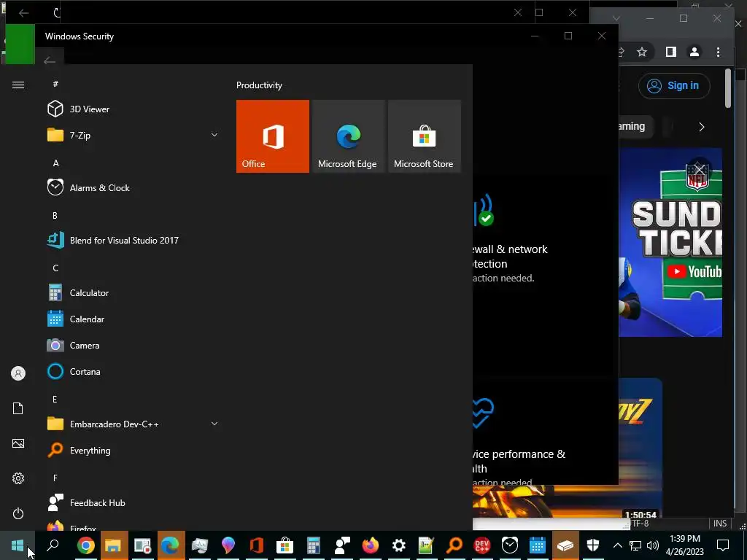The image size is (747, 560).
Task: Open the Dev-C++ taskbar icon
Action: (x=482, y=545)
